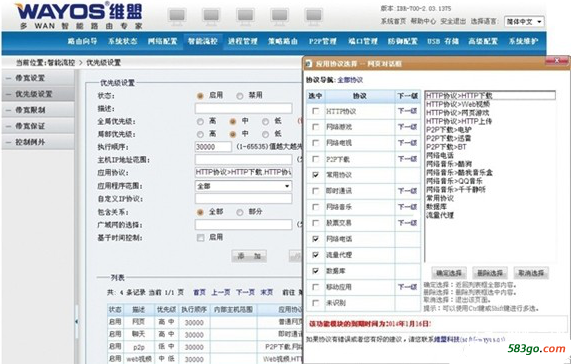This screenshot has width=571, height=364.
Task: Open the 帮助中心 link
Action: pos(423,21)
